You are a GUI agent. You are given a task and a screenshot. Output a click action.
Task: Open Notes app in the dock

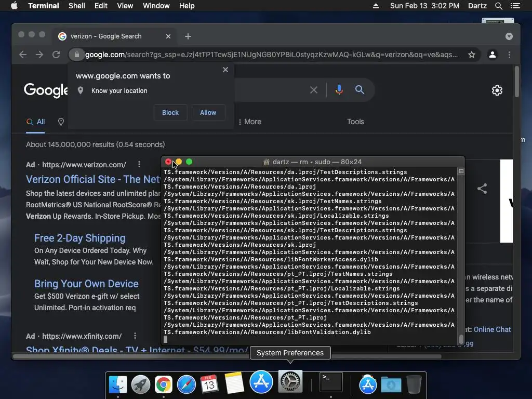(x=234, y=383)
